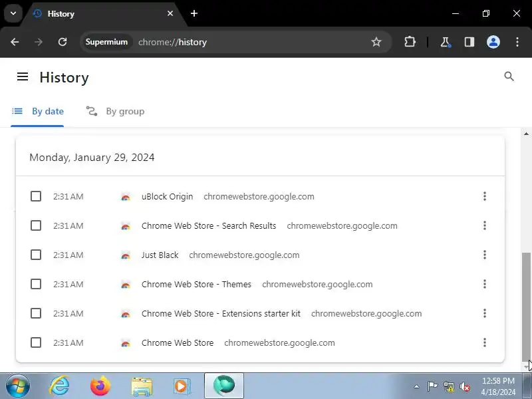Check the Just Black entry checkbox
Image resolution: width=532 pixels, height=399 pixels.
tap(36, 255)
